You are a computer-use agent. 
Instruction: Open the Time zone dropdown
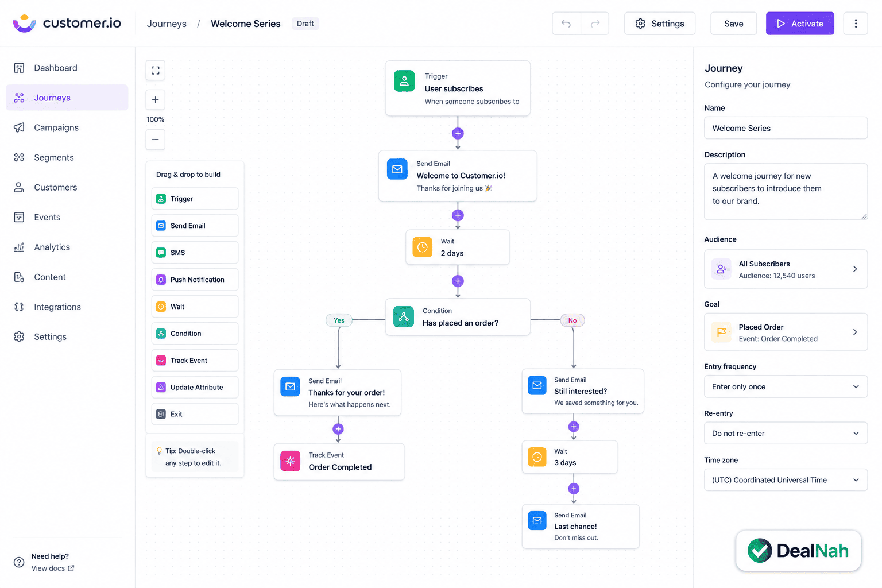pyautogui.click(x=786, y=480)
